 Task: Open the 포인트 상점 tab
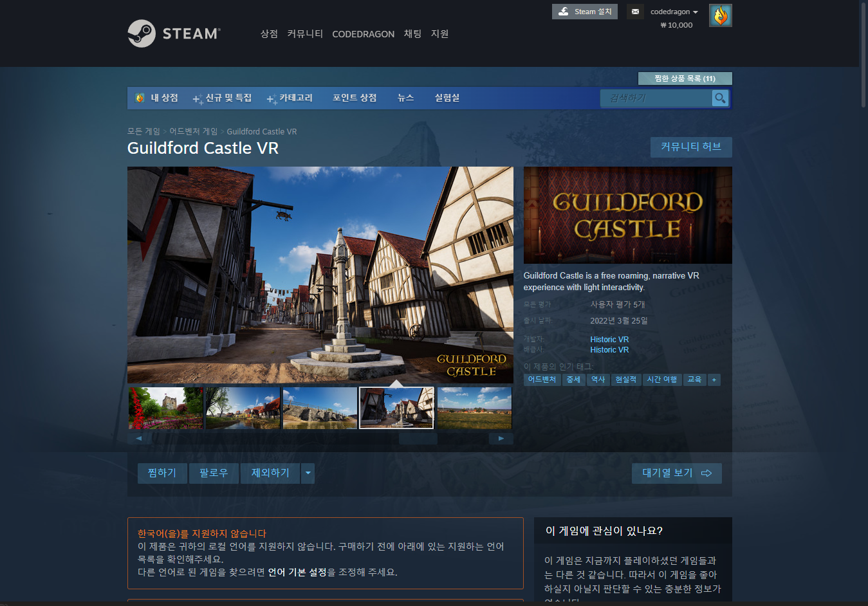(x=355, y=98)
